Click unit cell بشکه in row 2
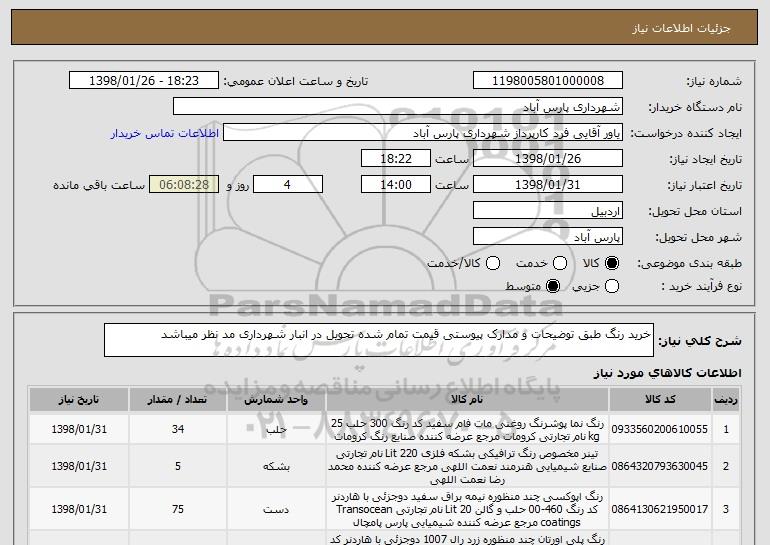 pyautogui.click(x=276, y=466)
